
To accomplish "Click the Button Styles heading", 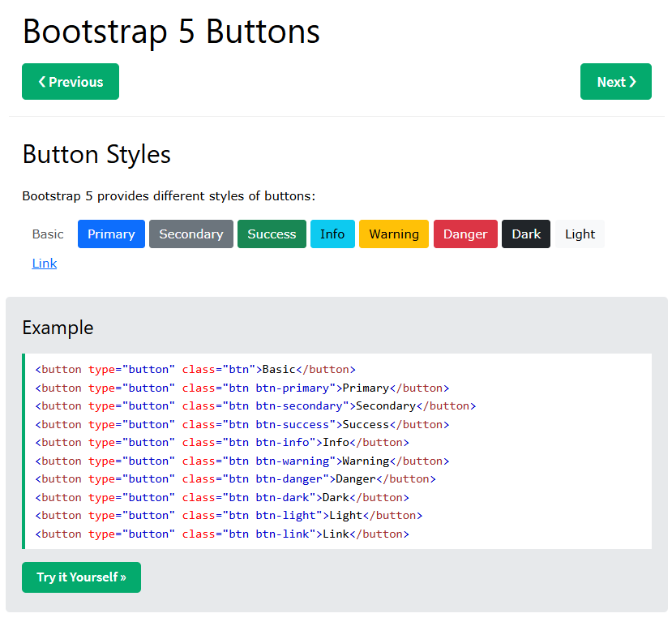I will pyautogui.click(x=96, y=154).
